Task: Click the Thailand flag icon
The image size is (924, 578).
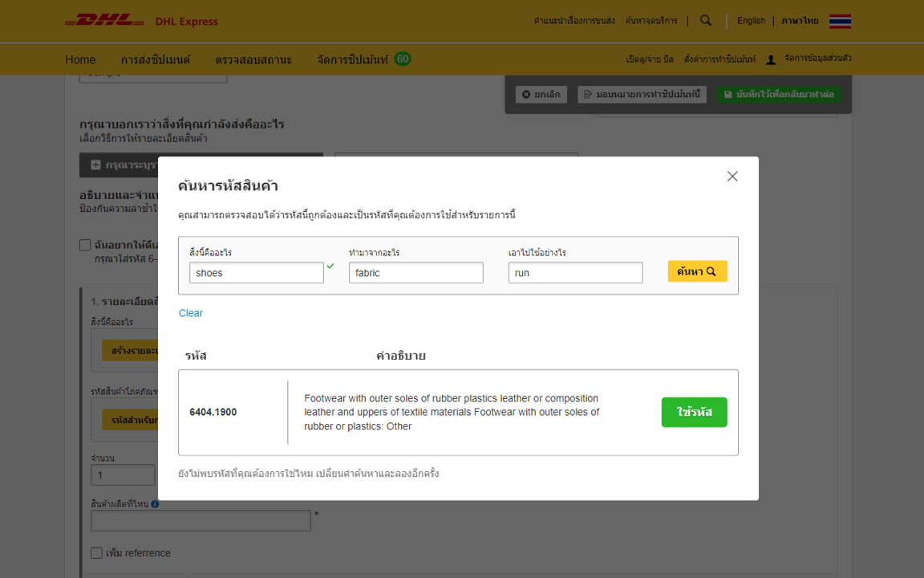Action: click(x=840, y=21)
